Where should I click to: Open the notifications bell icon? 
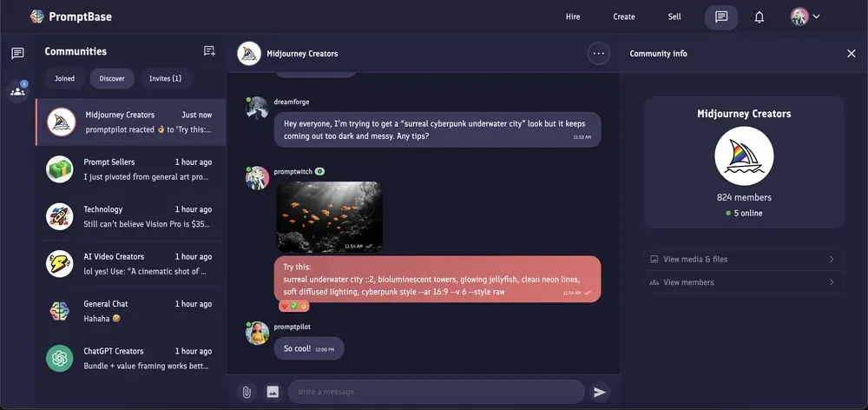point(759,17)
